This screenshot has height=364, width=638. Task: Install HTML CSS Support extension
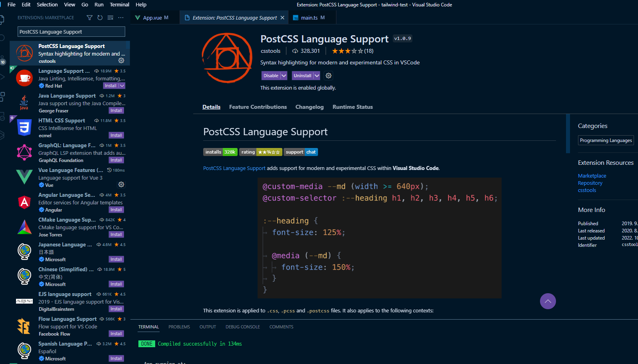click(116, 135)
